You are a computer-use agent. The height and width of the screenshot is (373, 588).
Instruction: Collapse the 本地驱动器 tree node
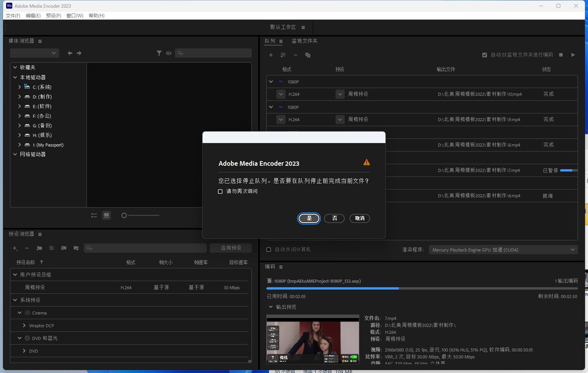tap(15, 77)
